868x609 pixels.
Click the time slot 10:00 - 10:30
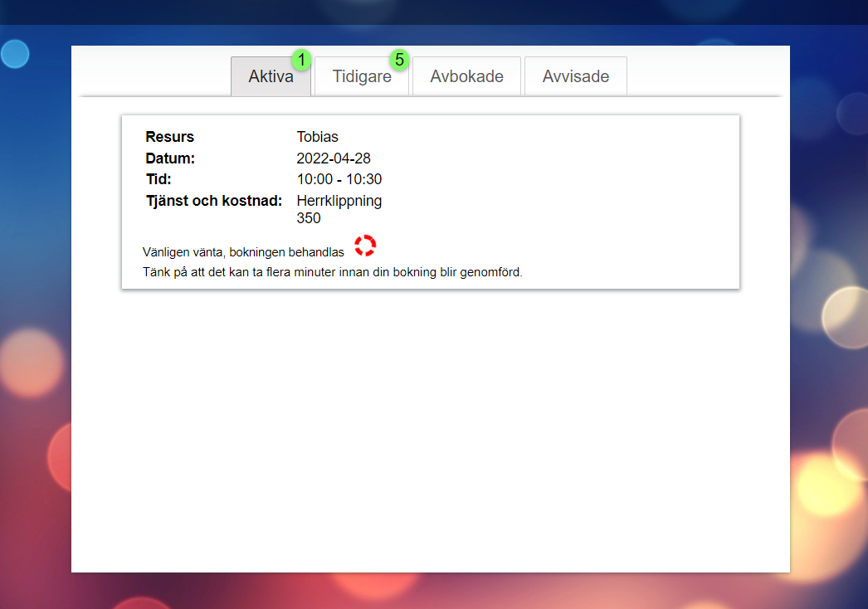[x=339, y=179]
